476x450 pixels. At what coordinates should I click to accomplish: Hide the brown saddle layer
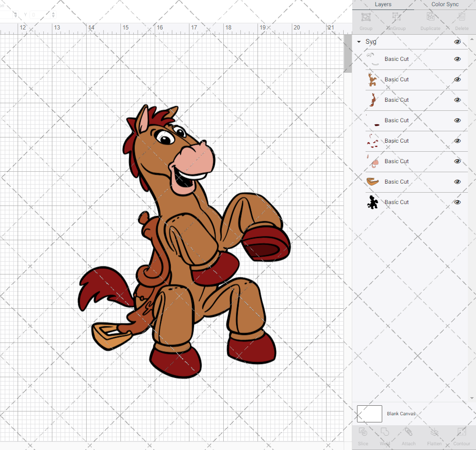[457, 100]
